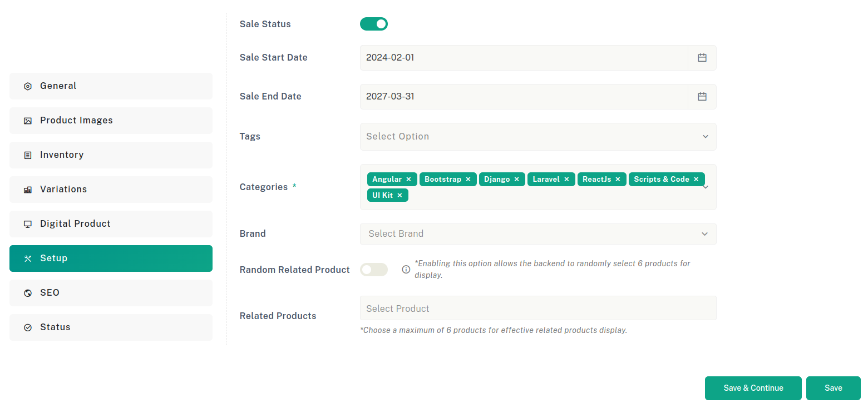The height and width of the screenshot is (408, 868).
Task: Remove the UI Kit category tag
Action: [400, 196]
